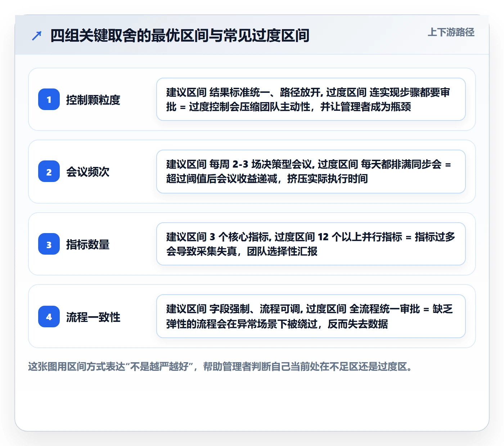The height and width of the screenshot is (446, 504).
Task: Select the number 2 badge
Action: tap(49, 171)
